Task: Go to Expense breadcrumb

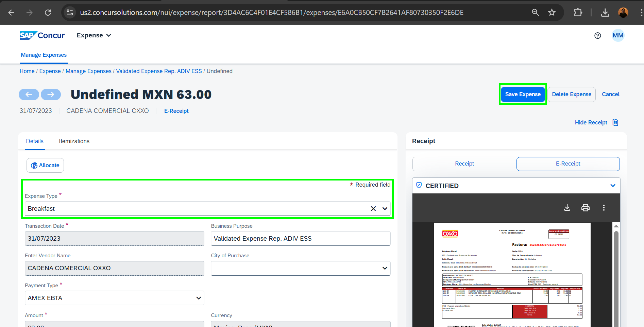Action: coord(50,71)
